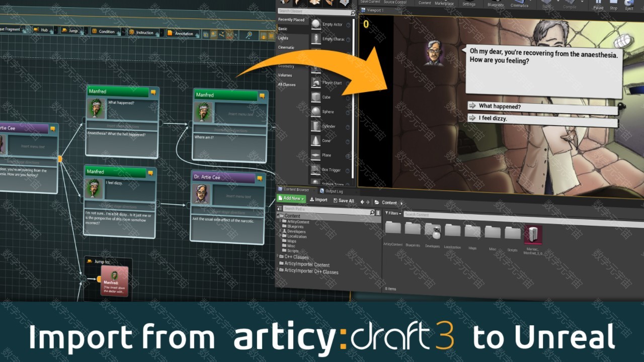Open the Developers folder thumbnail
The width and height of the screenshot is (644, 362).
tap(433, 230)
